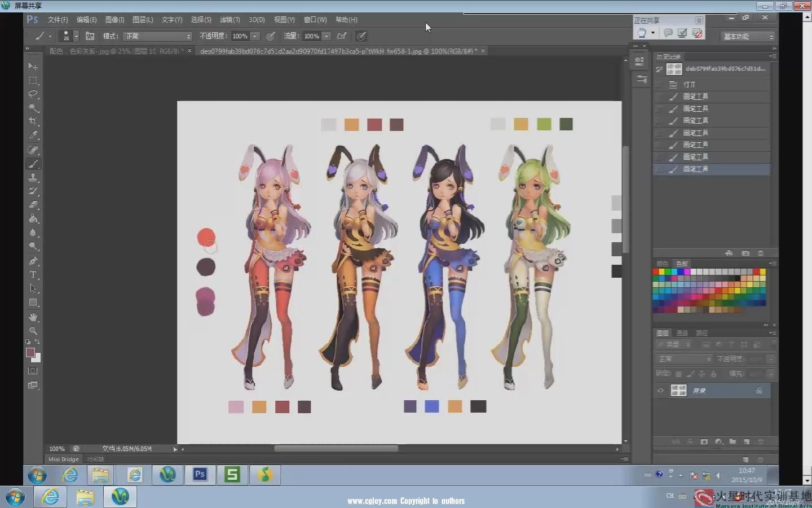The width and height of the screenshot is (812, 508).
Task: Select the Move tool
Action: 33,66
